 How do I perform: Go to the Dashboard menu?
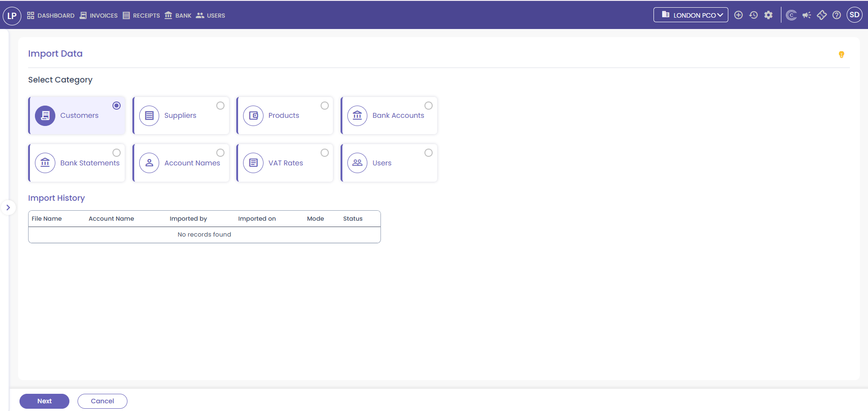click(51, 15)
